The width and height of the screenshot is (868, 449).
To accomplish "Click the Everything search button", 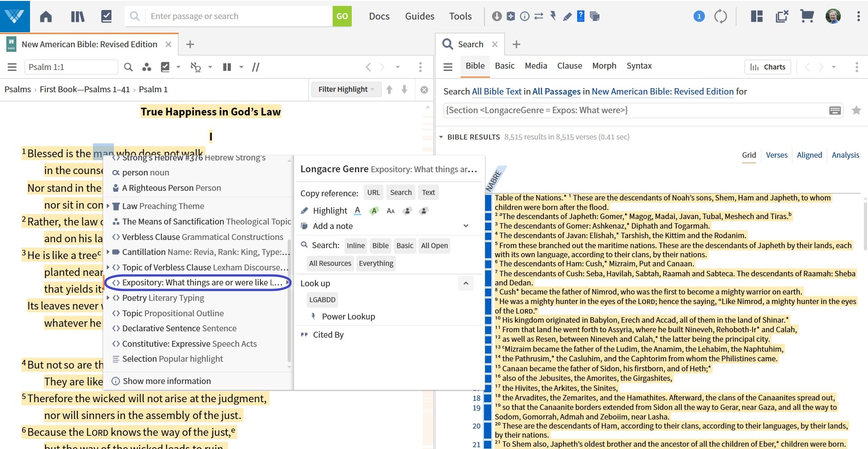I will 376,263.
